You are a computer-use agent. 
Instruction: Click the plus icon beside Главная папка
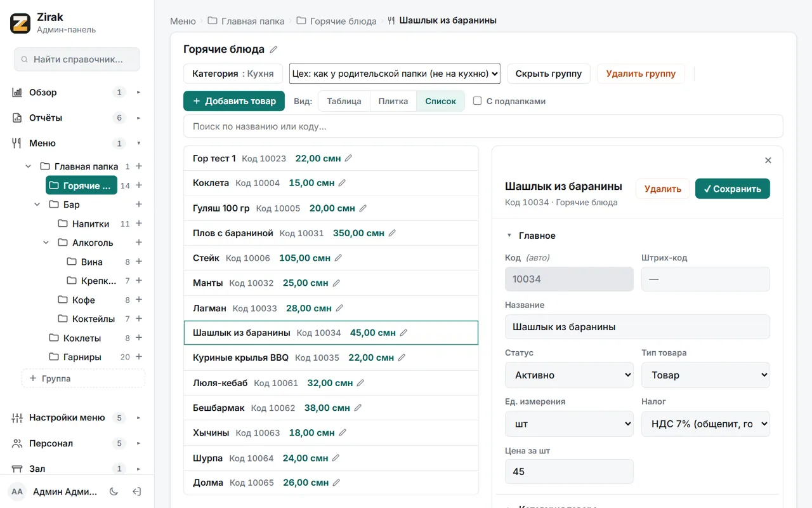coord(139,166)
